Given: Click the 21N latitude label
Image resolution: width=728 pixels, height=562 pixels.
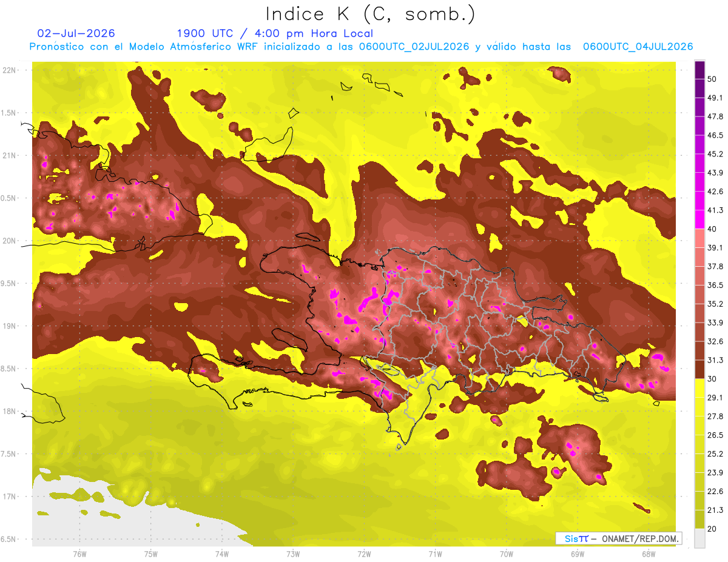Looking at the screenshot, I should (10, 155).
